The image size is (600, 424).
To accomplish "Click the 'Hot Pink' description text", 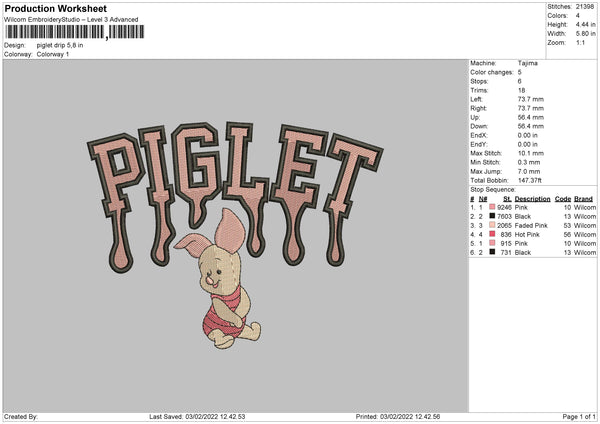I will point(527,235).
